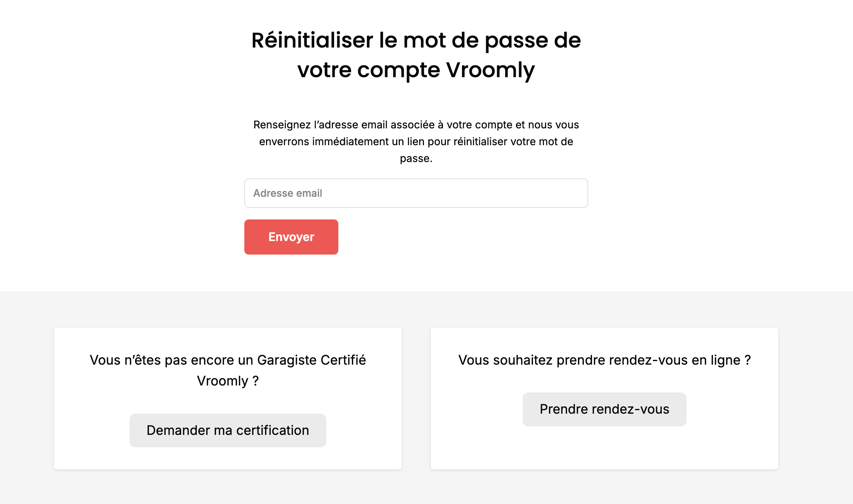Open the Prendre rendez-vous button

coord(604,409)
